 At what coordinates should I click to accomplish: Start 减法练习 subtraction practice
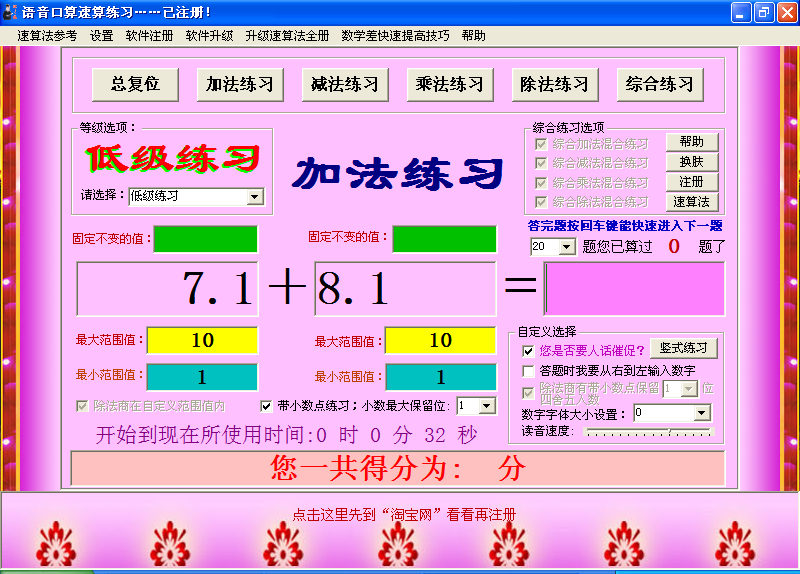tap(345, 84)
